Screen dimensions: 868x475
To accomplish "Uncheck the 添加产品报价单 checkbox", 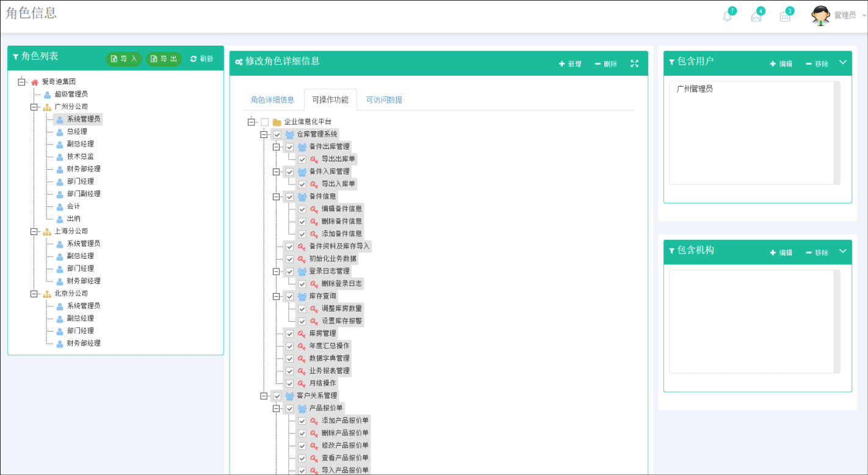I will [302, 421].
